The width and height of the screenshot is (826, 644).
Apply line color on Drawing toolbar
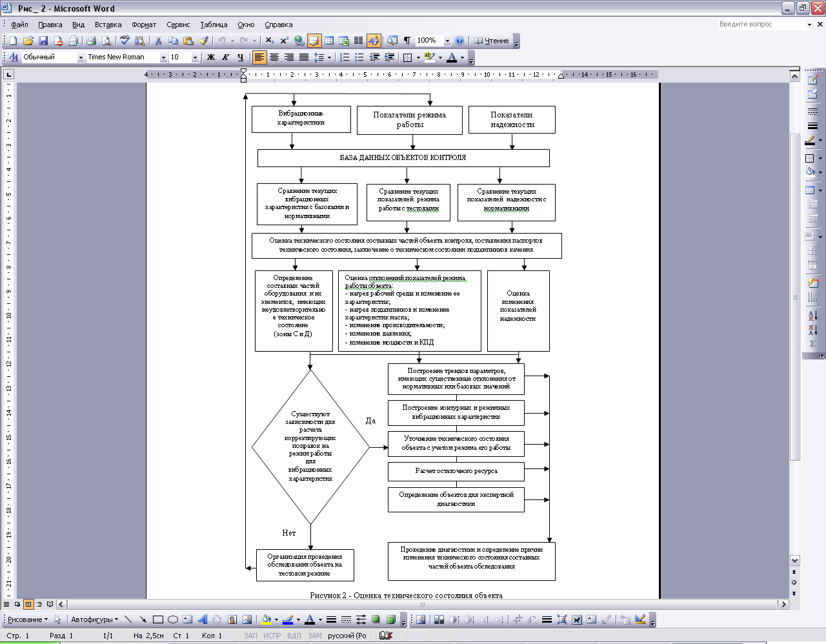(288, 619)
